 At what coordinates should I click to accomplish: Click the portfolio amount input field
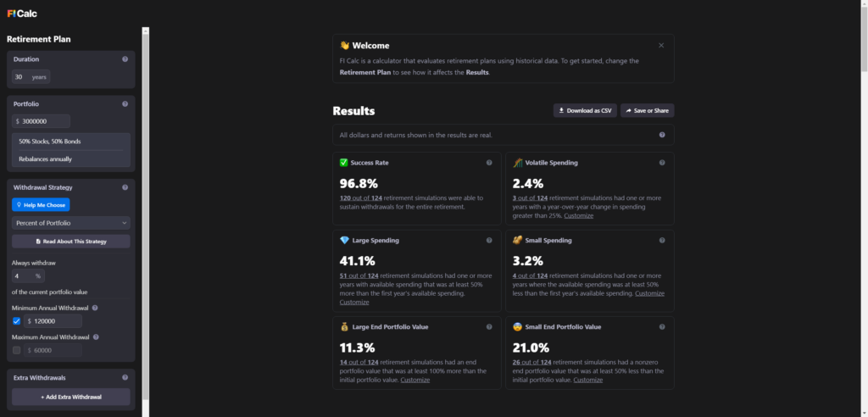[x=46, y=121]
